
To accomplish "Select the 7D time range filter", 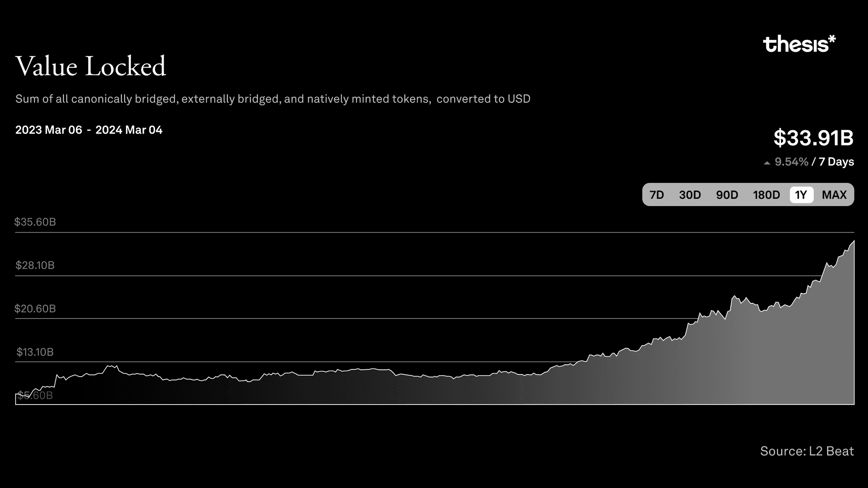I will (x=657, y=194).
